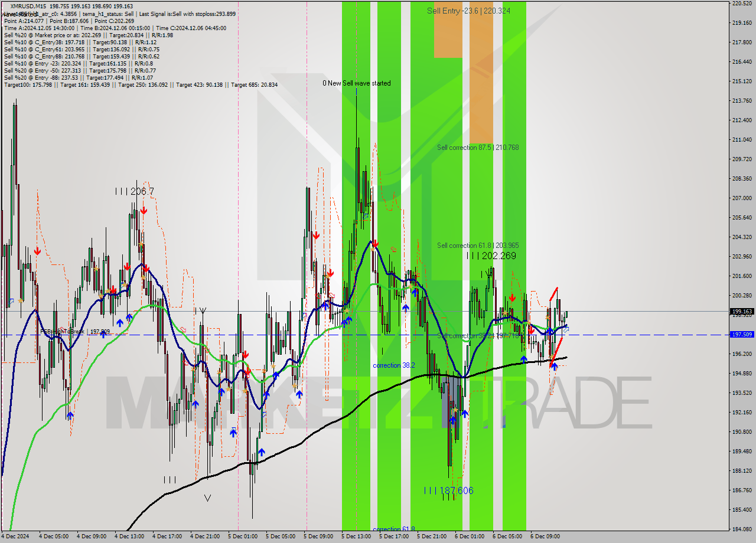Click the '4 Dec 21:00' time axis label
Viewport: 756px width, 543px height.
205,537
